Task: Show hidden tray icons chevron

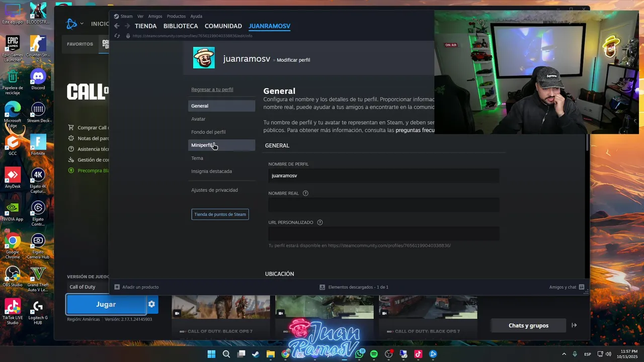Action: 564,354
